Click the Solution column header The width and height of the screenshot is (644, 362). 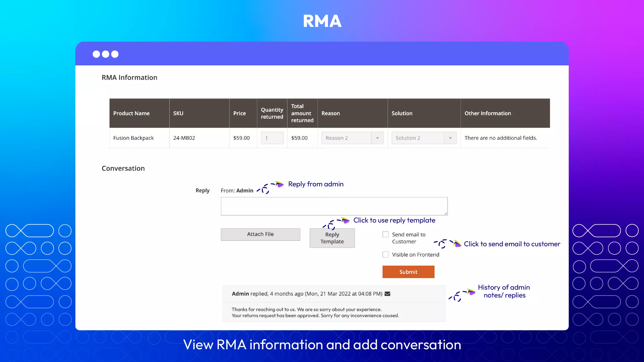(x=424, y=113)
